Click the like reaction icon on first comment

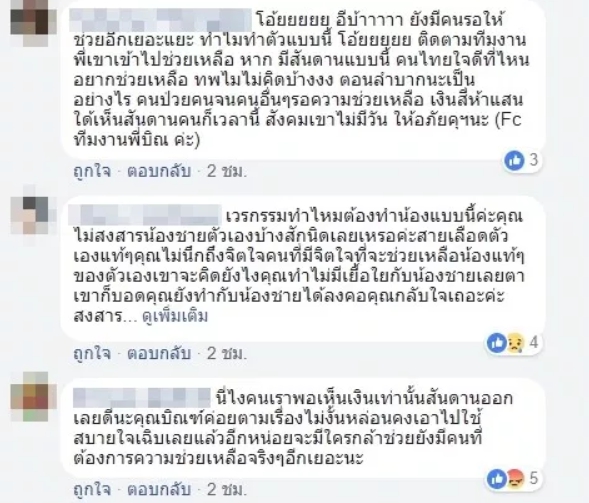click(x=515, y=160)
